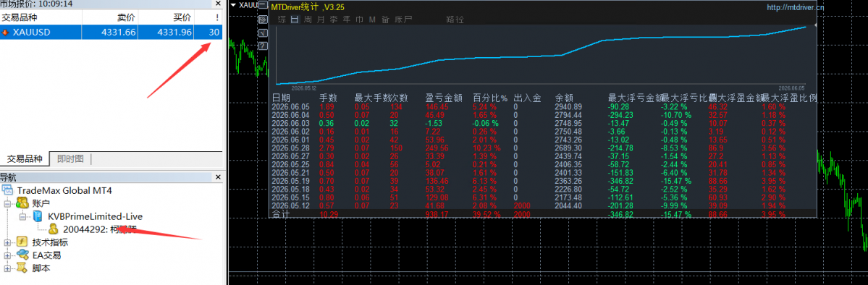Viewport: 868px width, 285px height.
Task: Collapse the 账户 tree node
Action: [x=7, y=204]
